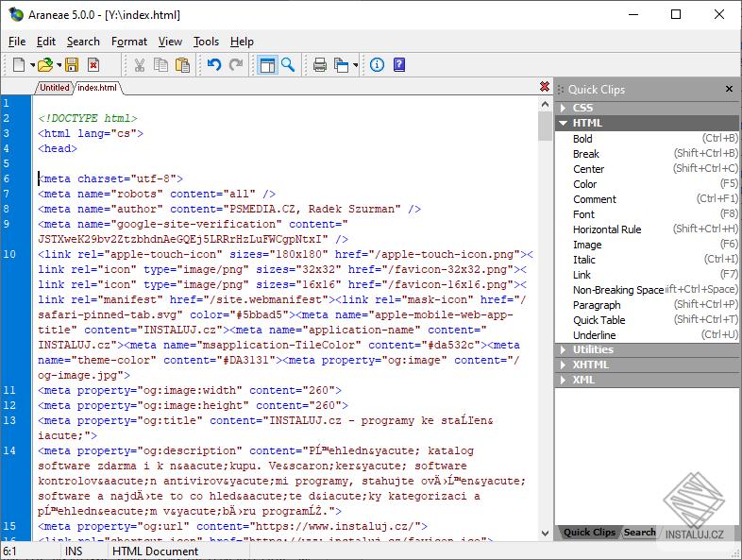This screenshot has width=742, height=560.
Task: Click the New document icon
Action: (x=19, y=65)
